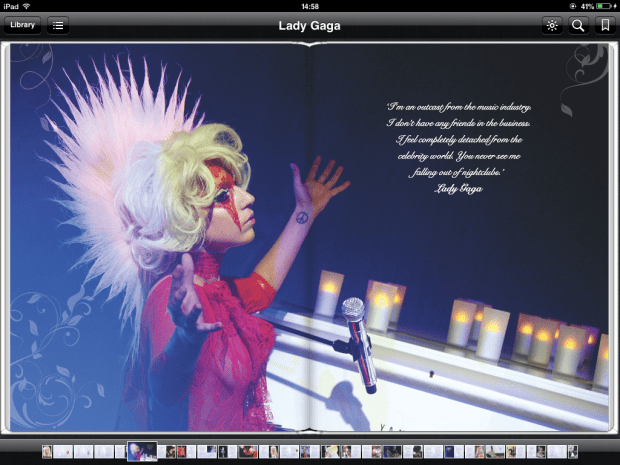
Task: Tap the line 'celebrity world. You never see me'
Action: tap(459, 156)
